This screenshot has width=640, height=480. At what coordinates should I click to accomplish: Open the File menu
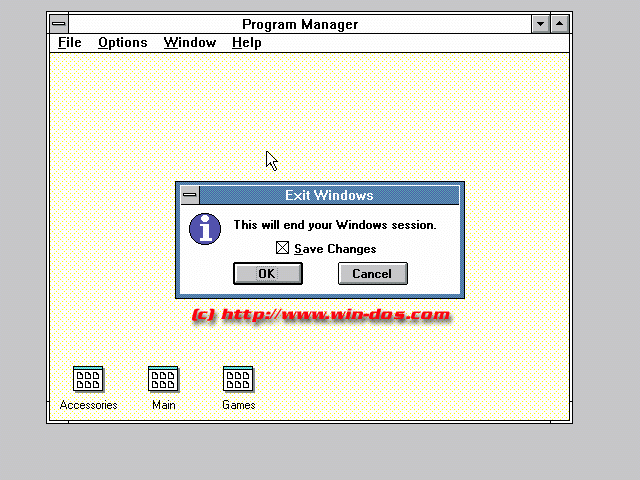[70, 42]
